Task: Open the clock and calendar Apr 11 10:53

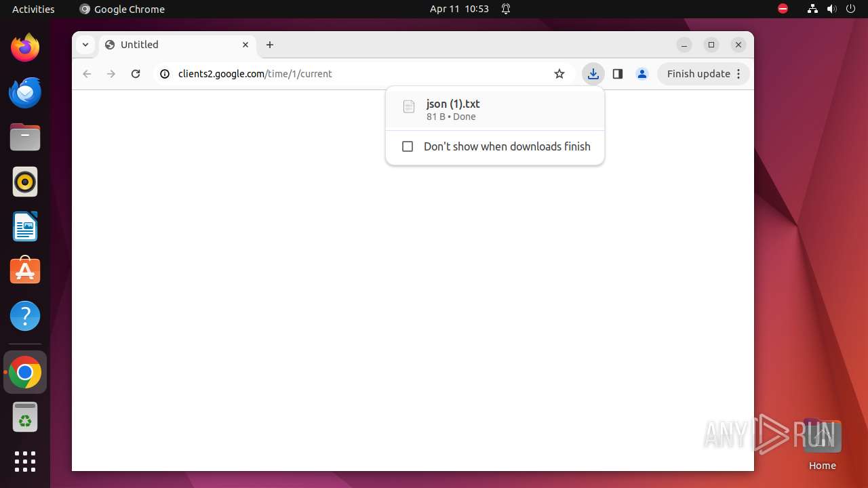Action: (459, 9)
